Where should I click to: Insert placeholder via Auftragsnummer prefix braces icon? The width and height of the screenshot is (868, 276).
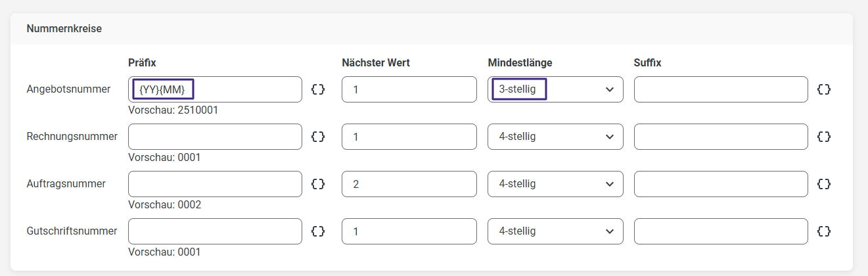pos(318,184)
